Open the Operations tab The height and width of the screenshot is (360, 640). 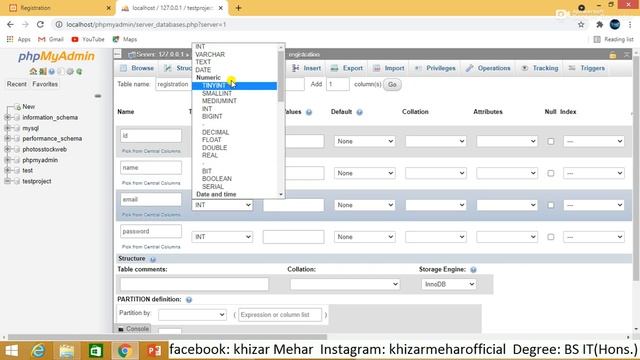(488, 68)
